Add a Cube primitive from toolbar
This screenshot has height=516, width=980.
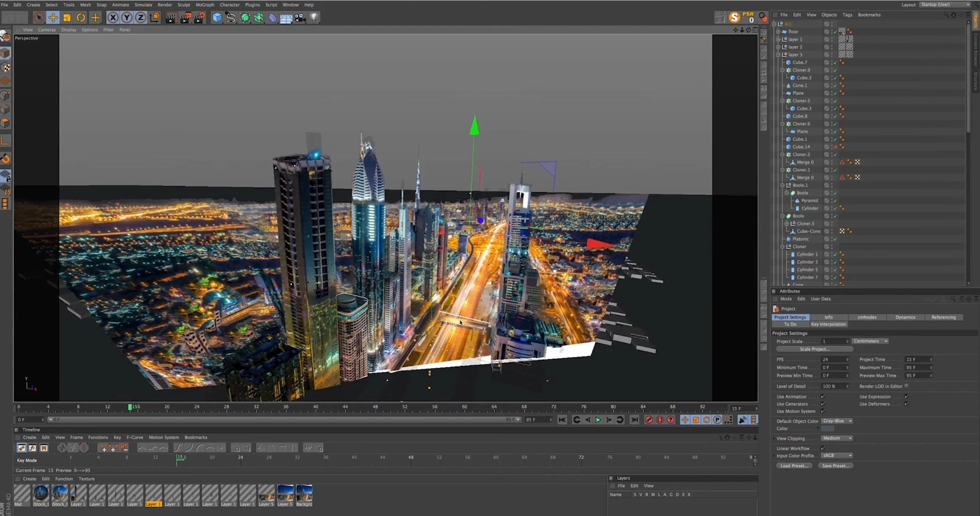click(217, 18)
